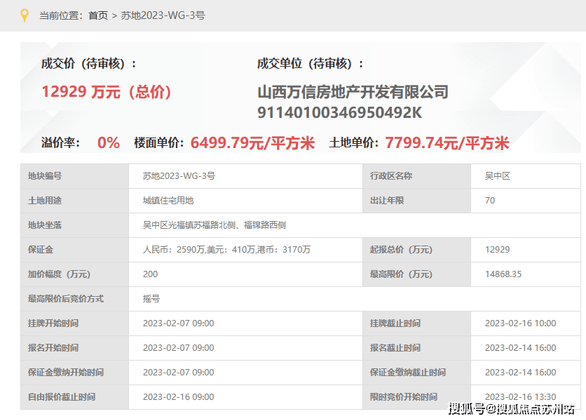Screen dimensions: 586x420
Task: Click the 0% premium rate value
Action: coord(108,143)
